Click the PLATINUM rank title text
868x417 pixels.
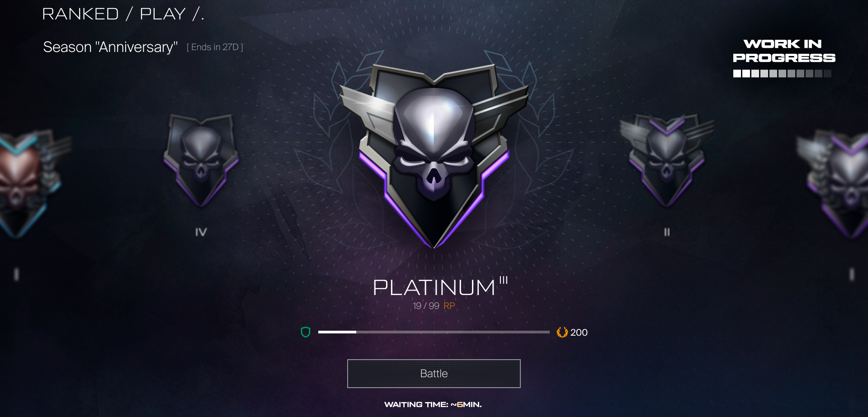434,287
